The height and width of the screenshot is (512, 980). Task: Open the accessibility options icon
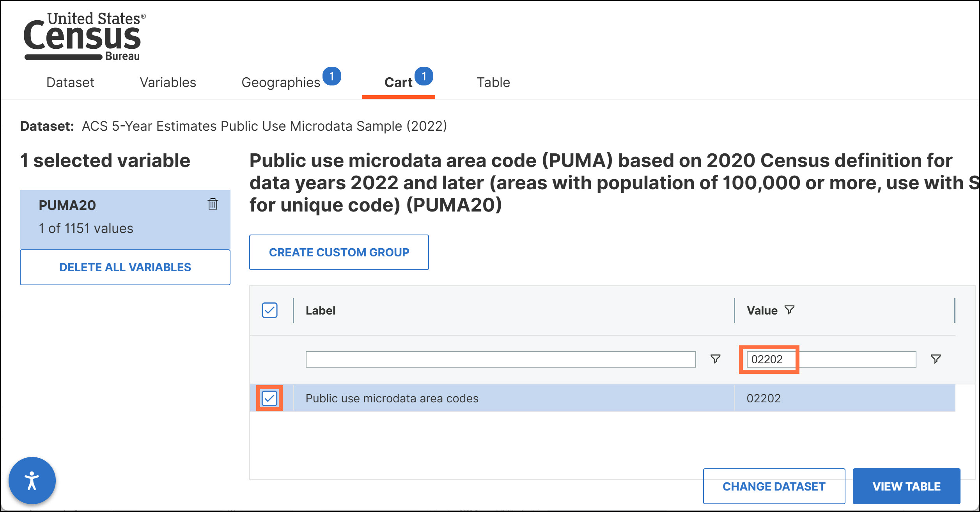pyautogui.click(x=32, y=480)
